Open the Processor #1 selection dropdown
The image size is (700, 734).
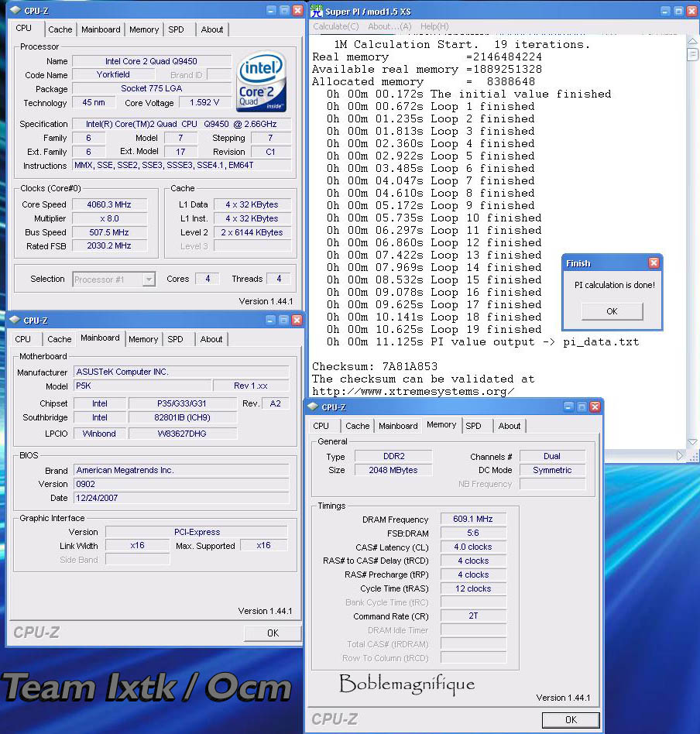pos(149,280)
